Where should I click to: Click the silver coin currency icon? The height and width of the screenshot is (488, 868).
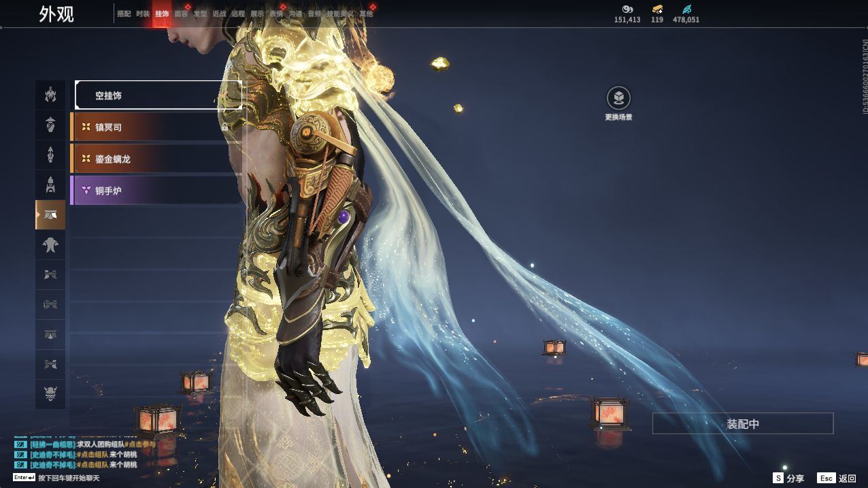[x=627, y=10]
